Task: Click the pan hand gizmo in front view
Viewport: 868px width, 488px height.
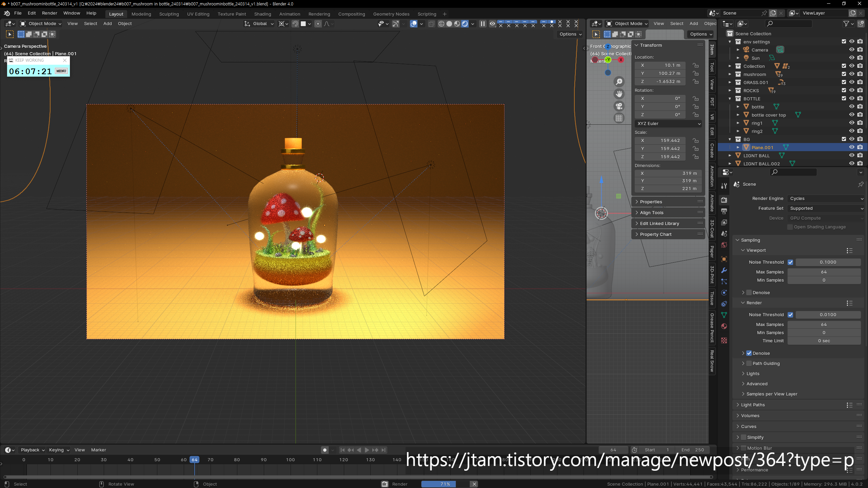Action: [x=619, y=94]
